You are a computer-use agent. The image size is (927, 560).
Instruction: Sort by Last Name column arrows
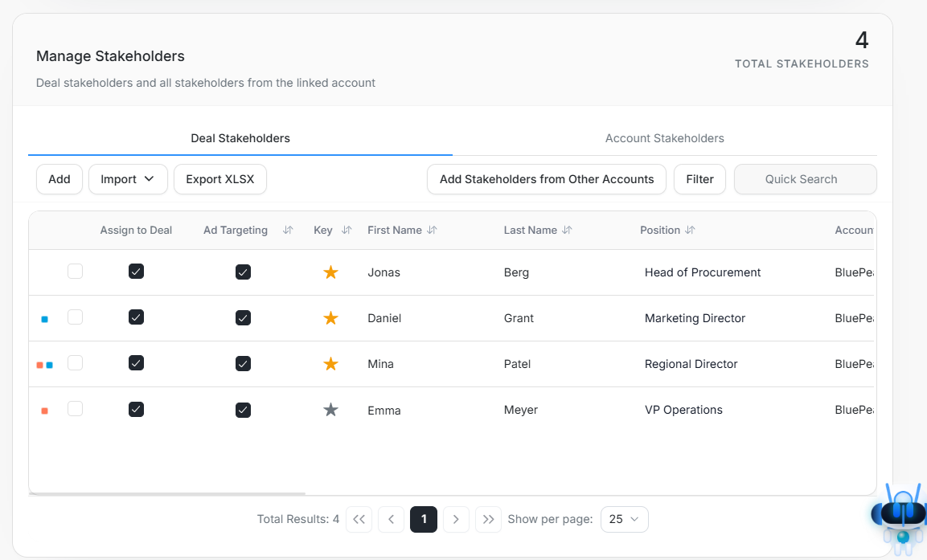click(x=567, y=231)
